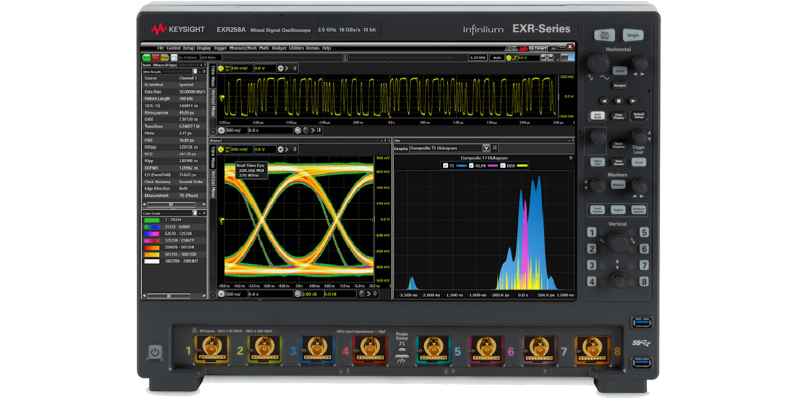Push the Multi Purpose key
This screenshot has height=400, width=800.
(x=618, y=145)
